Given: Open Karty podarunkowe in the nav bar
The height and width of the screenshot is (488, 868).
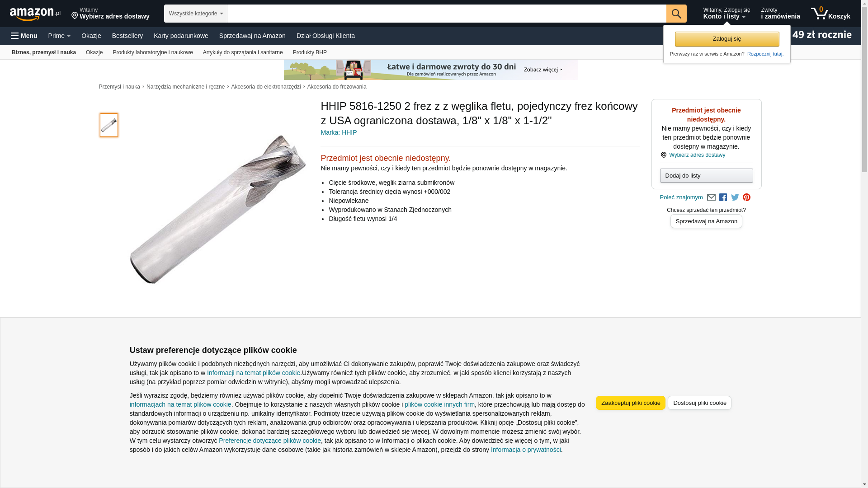Looking at the screenshot, I should point(181,36).
